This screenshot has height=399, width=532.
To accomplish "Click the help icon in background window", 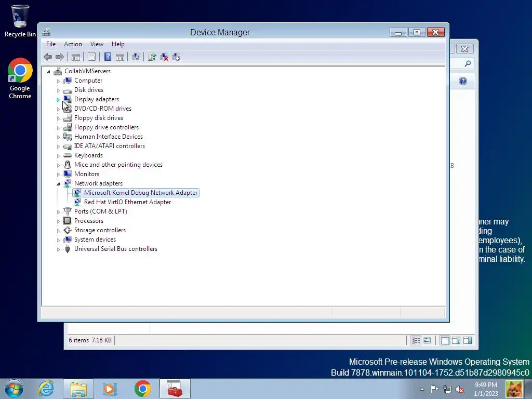I will click(463, 81).
